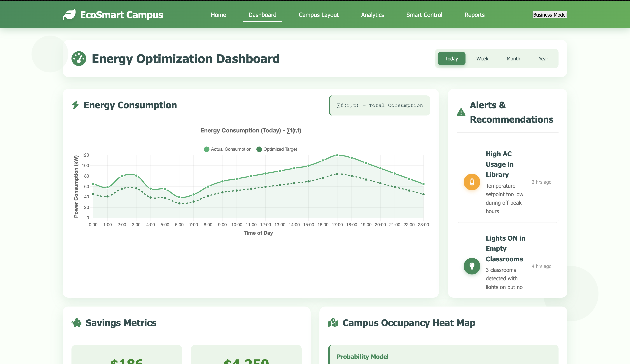
Task: Click the map marker Heat Map icon
Action: [333, 323]
